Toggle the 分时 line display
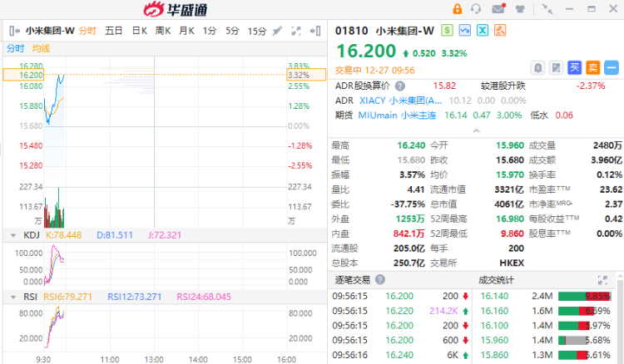This screenshot has width=624, height=364. point(16,48)
